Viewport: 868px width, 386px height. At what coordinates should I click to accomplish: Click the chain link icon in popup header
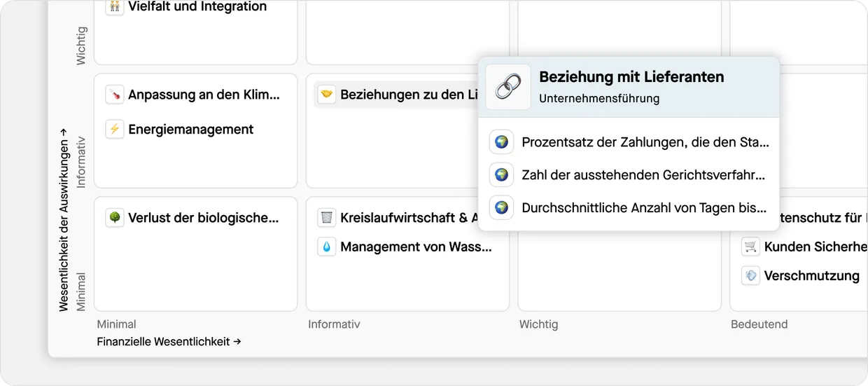point(508,87)
